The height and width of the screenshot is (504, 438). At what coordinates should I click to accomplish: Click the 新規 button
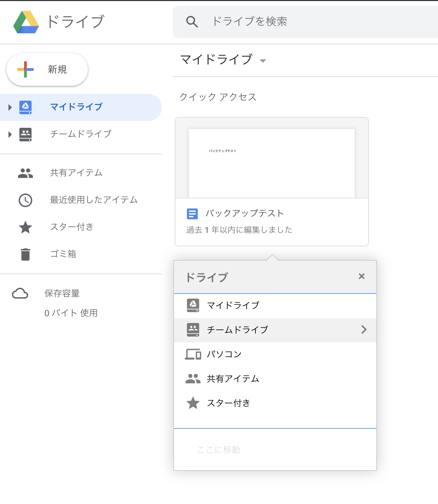coord(47,69)
